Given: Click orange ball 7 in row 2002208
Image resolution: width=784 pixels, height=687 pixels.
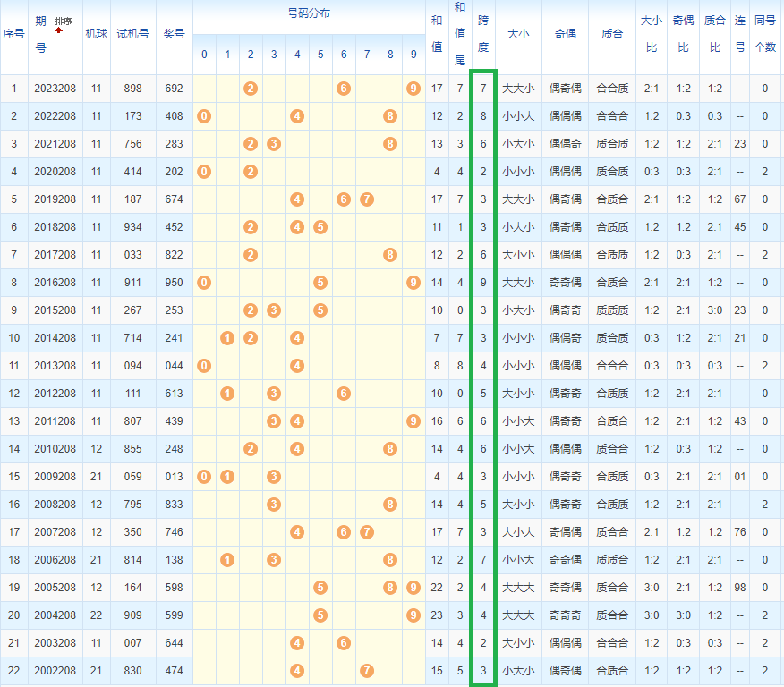Looking at the screenshot, I should 366,670.
